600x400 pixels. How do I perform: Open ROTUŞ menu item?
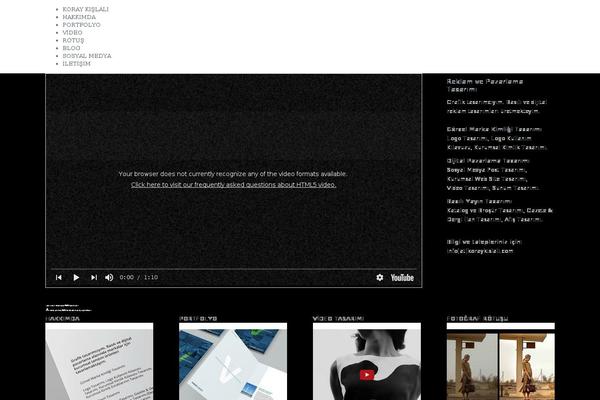point(73,40)
